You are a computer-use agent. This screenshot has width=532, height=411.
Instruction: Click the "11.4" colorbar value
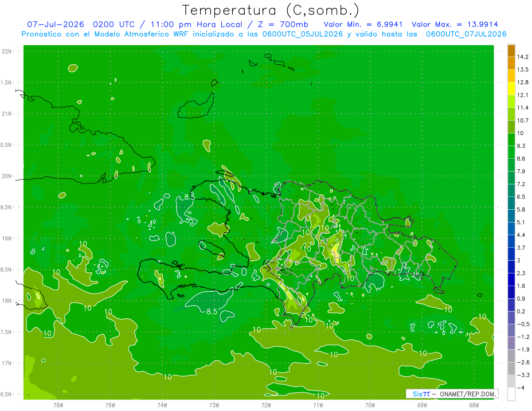[523, 108]
